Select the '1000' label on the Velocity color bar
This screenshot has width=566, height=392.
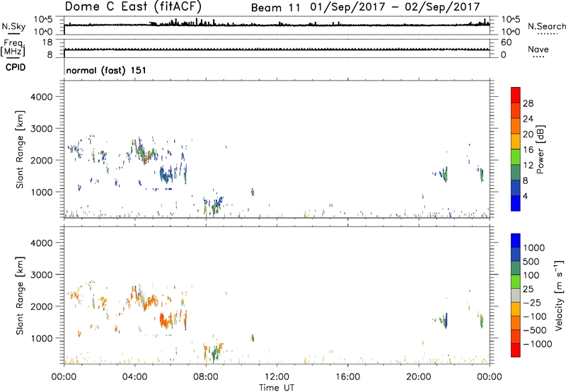pos(533,248)
